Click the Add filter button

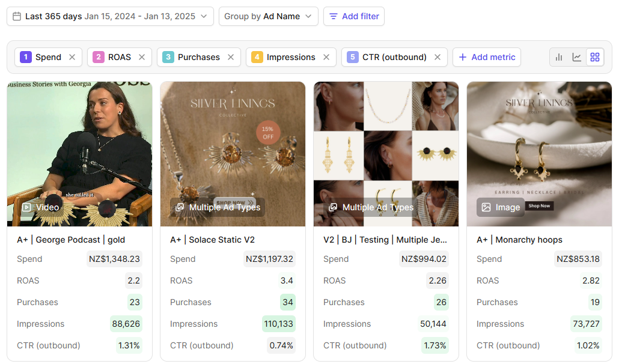pos(354,16)
